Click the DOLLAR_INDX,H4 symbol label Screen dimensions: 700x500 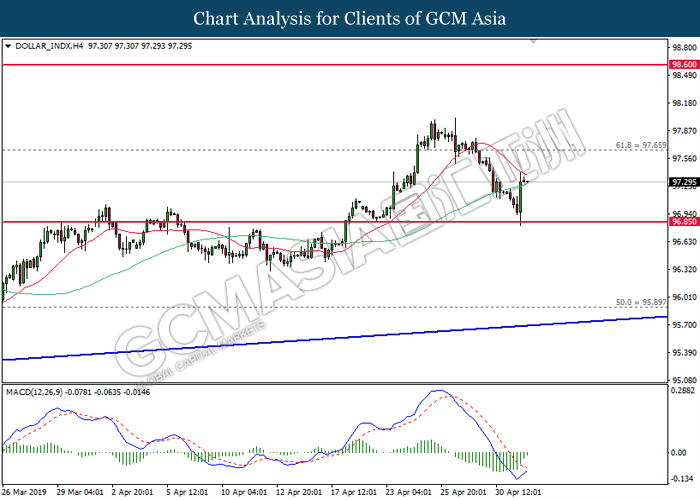[49, 46]
